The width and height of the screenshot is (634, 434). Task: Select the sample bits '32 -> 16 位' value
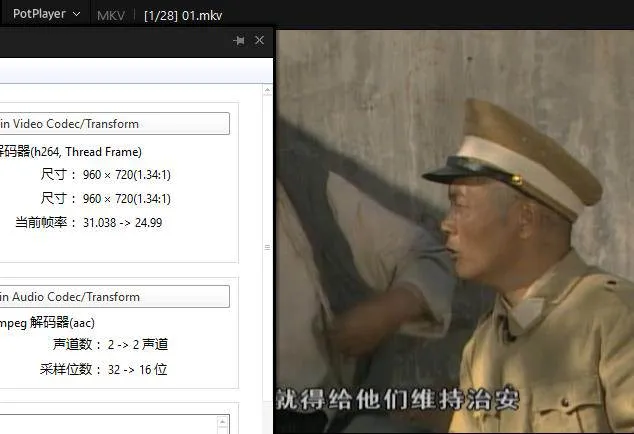(137, 369)
